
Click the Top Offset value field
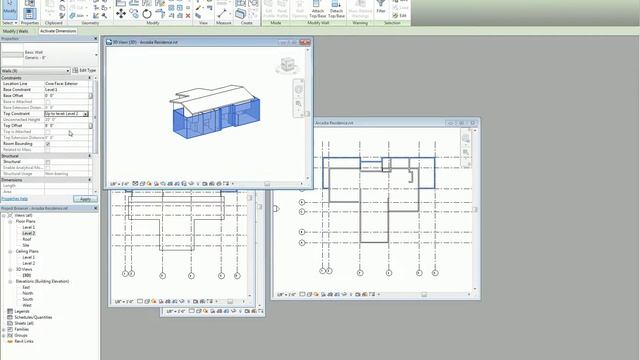66,126
